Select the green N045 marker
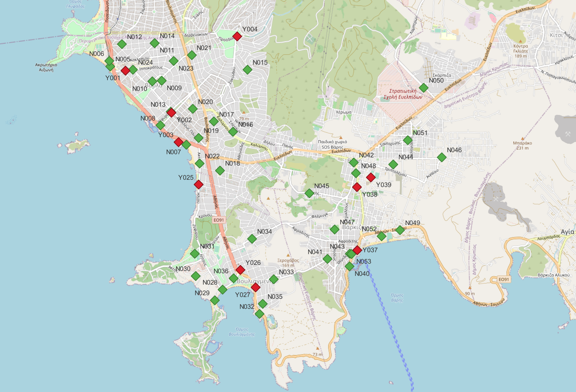Screen dimensions: 576x392 [x=309, y=193]
